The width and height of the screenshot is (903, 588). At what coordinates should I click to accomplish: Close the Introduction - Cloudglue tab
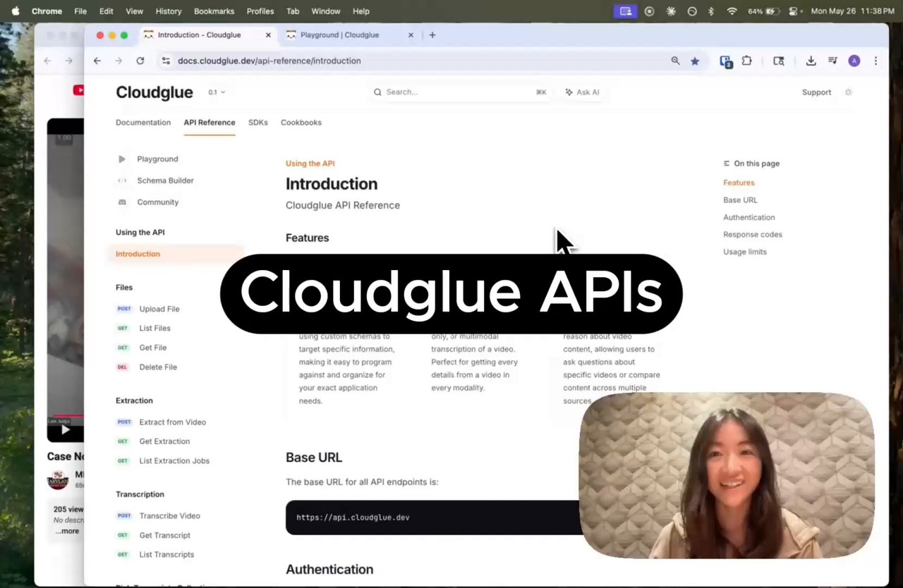(x=268, y=35)
